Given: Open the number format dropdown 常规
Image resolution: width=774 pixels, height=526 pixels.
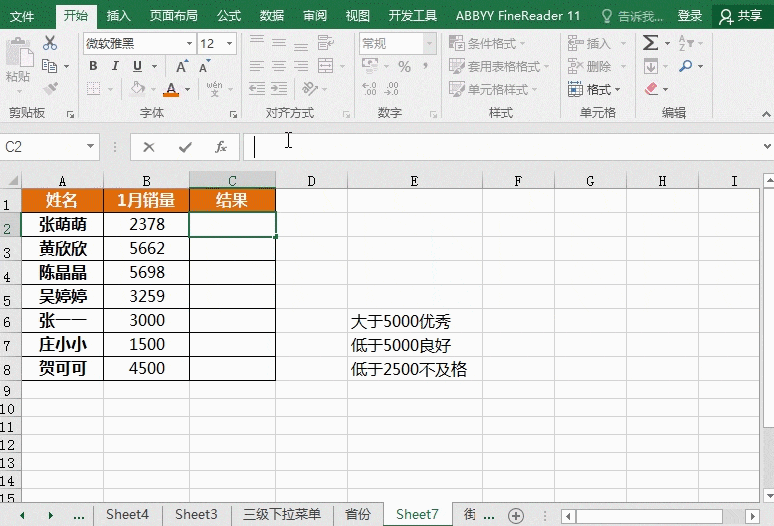Looking at the screenshot, I should [429, 43].
